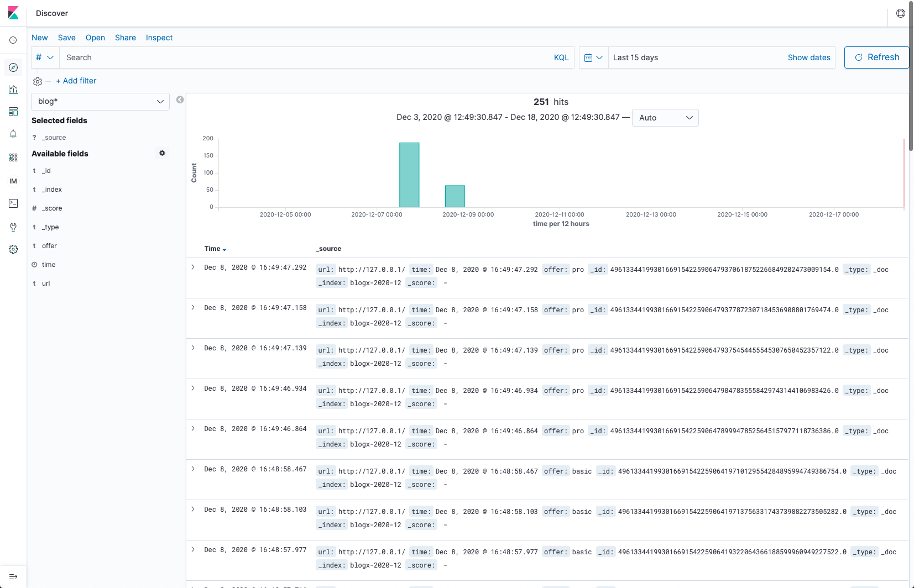Expand the 16:48:57.977 document row
Viewport: 914px width, 588px height.
point(193,550)
